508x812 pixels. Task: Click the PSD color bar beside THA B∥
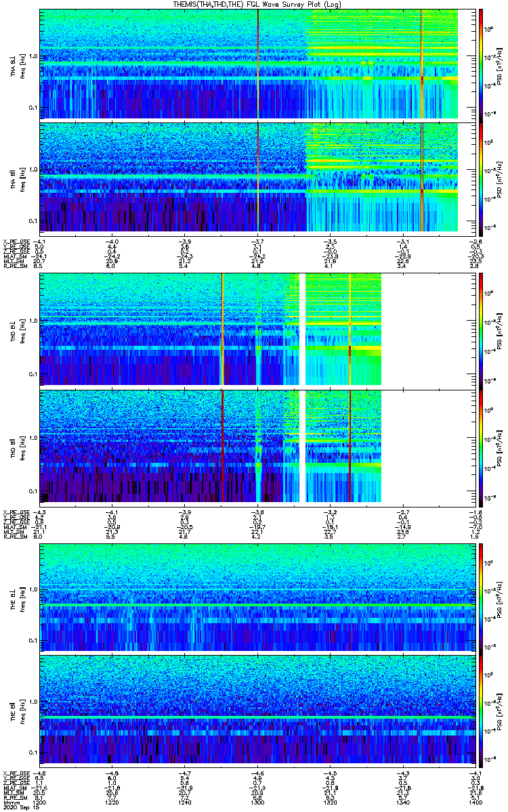click(x=481, y=179)
